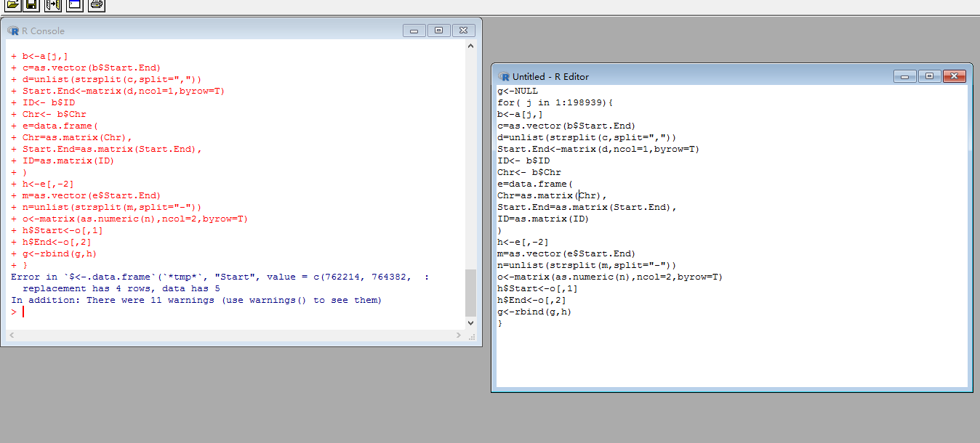This screenshot has height=443, width=980.
Task: Run line or selection toolbar icon
Action: [x=52, y=6]
